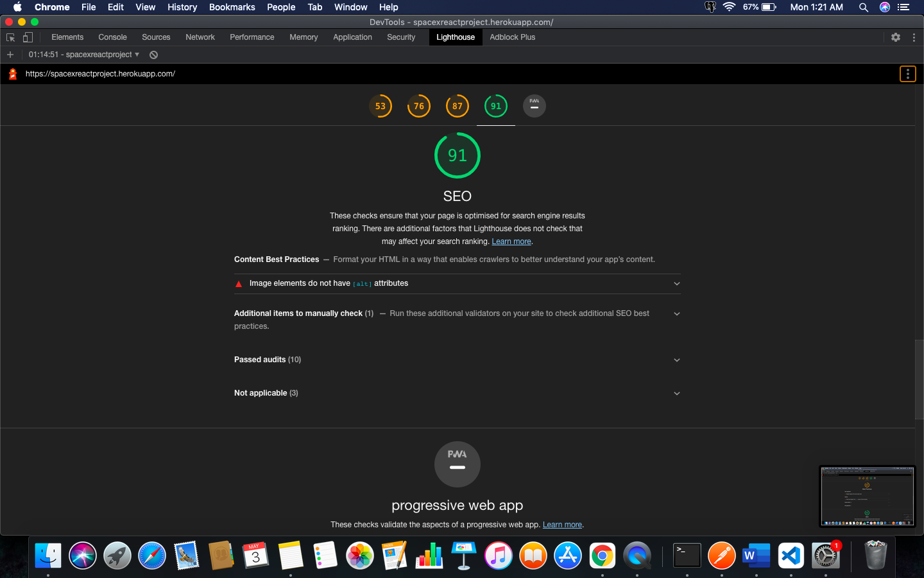Image resolution: width=924 pixels, height=578 pixels.
Task: Click the screenshot preview thumbnail
Action: 867,496
